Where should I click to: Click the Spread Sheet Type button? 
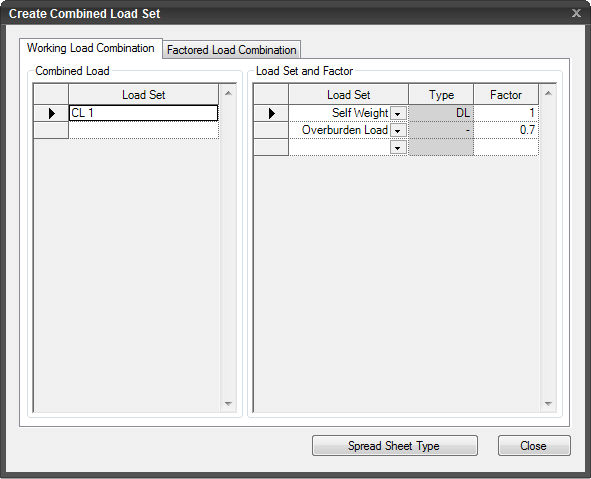395,446
